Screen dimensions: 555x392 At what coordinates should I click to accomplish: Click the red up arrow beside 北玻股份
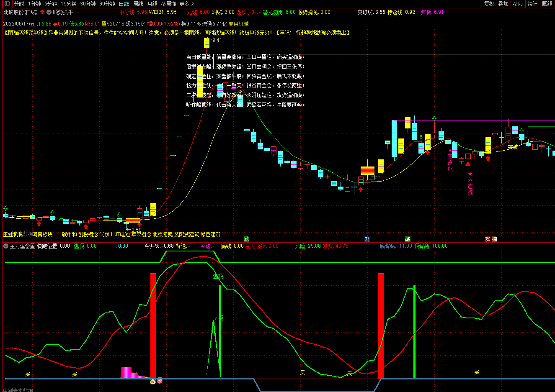tap(42, 12)
